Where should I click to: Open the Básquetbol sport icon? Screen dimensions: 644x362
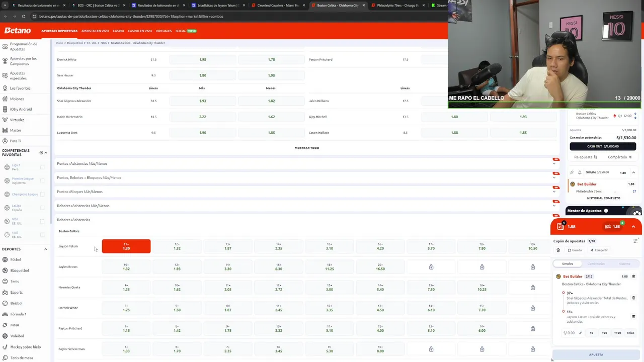point(5,270)
